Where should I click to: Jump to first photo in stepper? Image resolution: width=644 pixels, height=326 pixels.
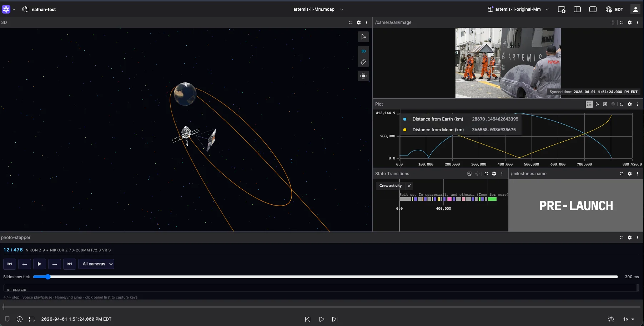pos(10,264)
